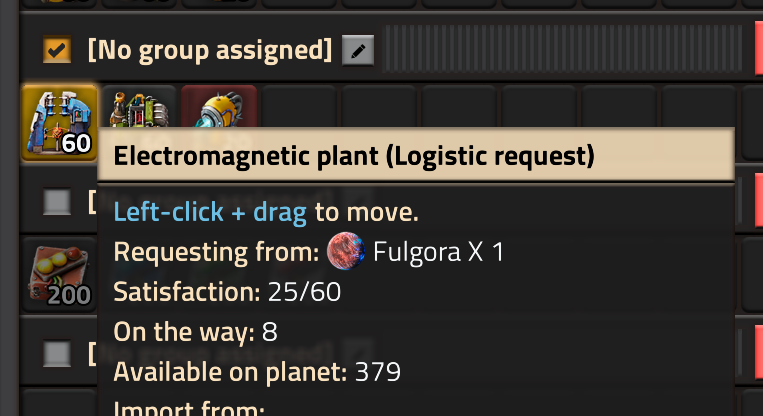
Task: Click the Electromagnetic plant (Logistic request) tooltip header
Action: tap(416, 156)
